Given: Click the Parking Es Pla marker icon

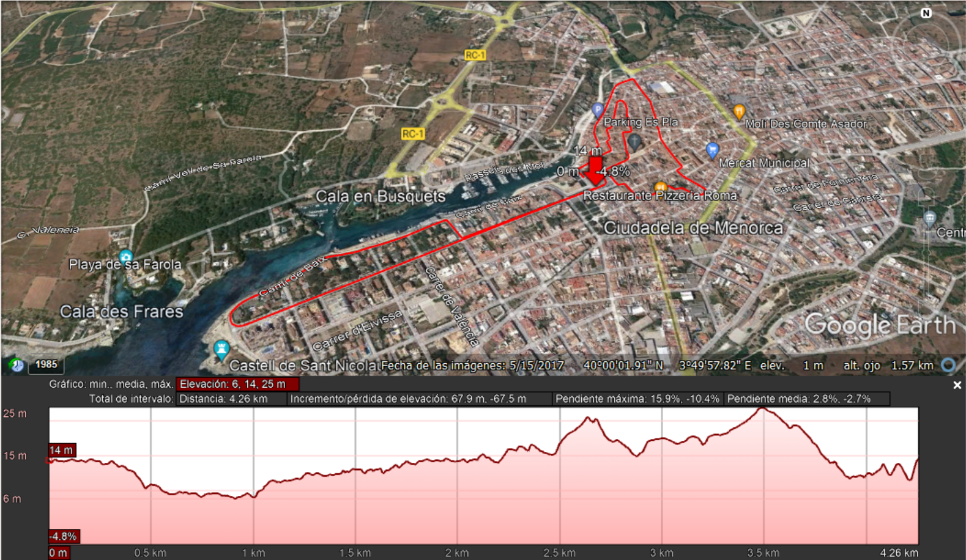Looking at the screenshot, I should pos(598,111).
